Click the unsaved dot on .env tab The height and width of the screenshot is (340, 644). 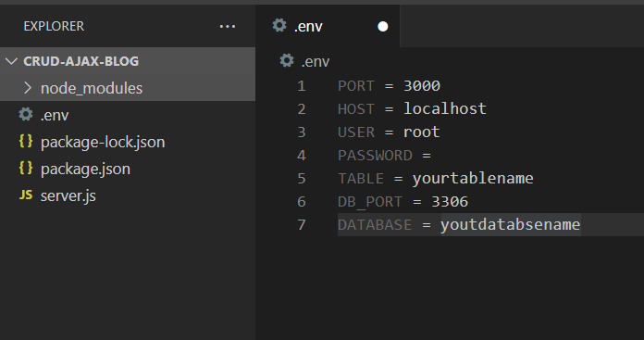pyautogui.click(x=383, y=26)
